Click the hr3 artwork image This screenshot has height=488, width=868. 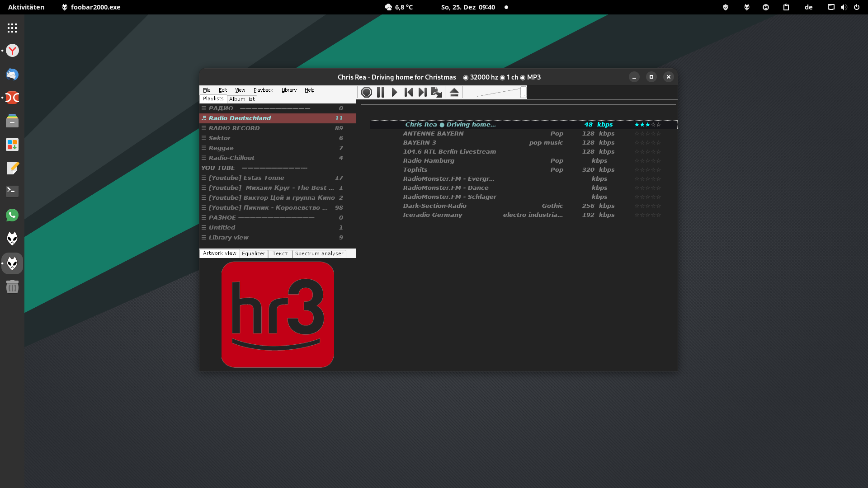tap(278, 314)
